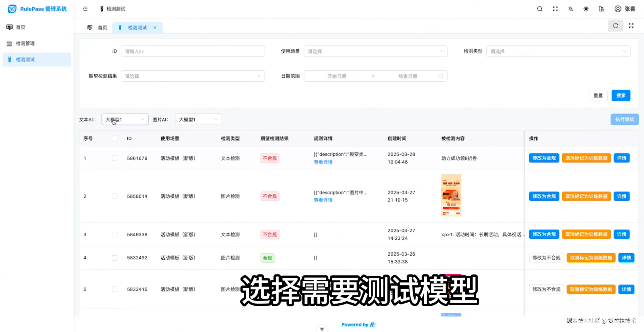644x332 pixels.
Task: Collapse sidebar with the menu fold icon
Action: 85,9
